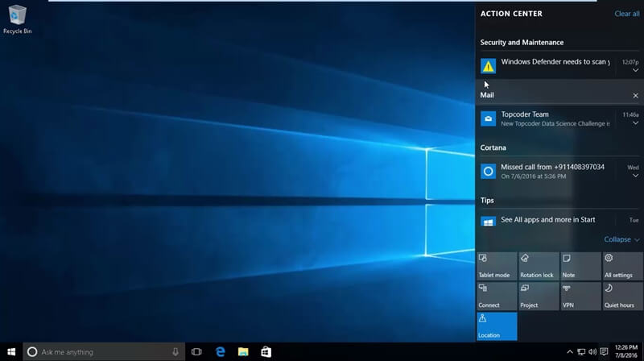The width and height of the screenshot is (644, 361).
Task: Click the Cortana circle icon in search box
Action: point(32,352)
